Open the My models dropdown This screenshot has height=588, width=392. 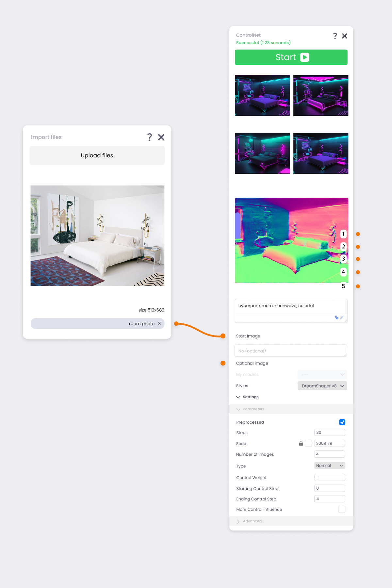[322, 374]
